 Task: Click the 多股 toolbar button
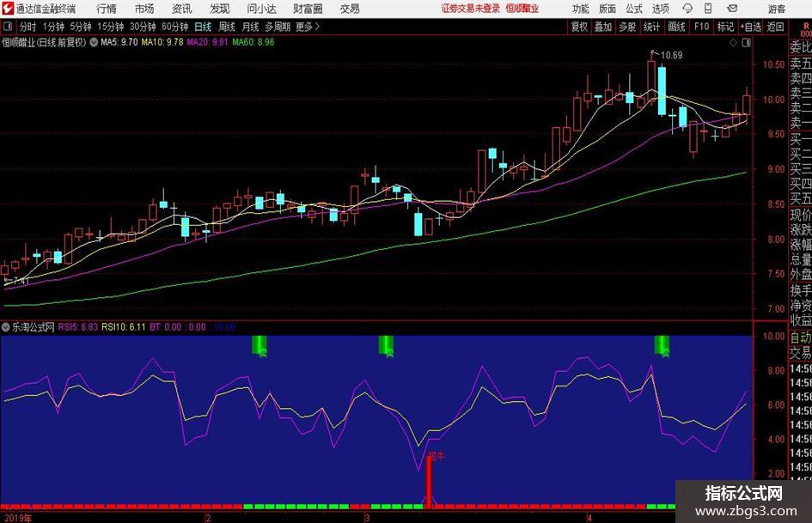[627, 27]
